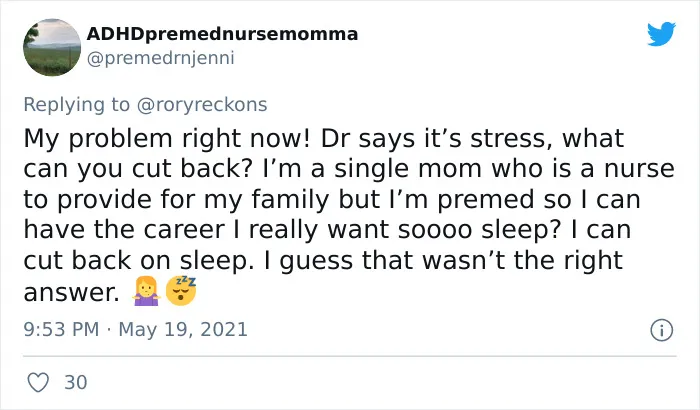The image size is (700, 410).
Task: Click tweet line starting "cut back on sleep."
Action: [x=323, y=260]
